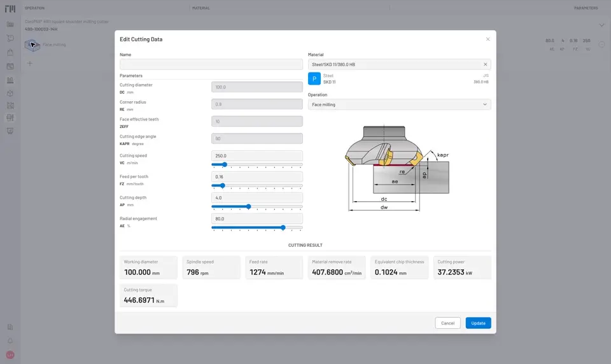Viewport: 611px width, 364px height.
Task: Add a new operation with plus icon
Action: tap(30, 63)
